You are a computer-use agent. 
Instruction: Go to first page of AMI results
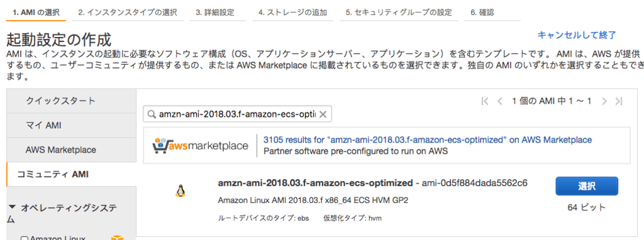coord(485,101)
